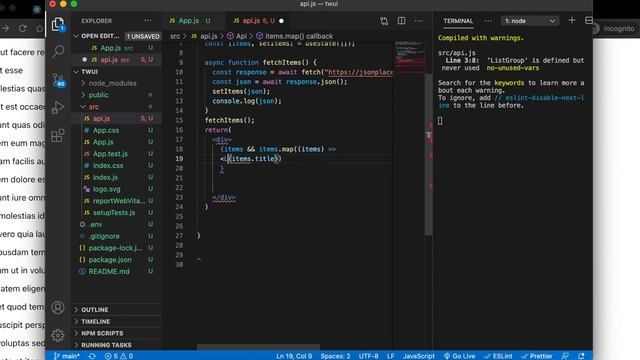Viewport: 640px width, 360px height.
Task: Click the editor vertical scrollbar
Action: point(429,154)
